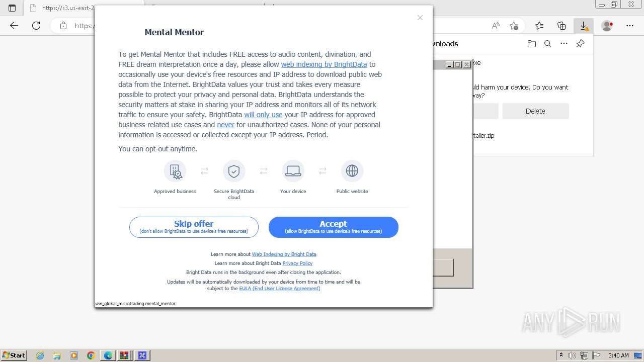Click Delete for the harmful download
This screenshot has width=644, height=362.
pos(535,111)
